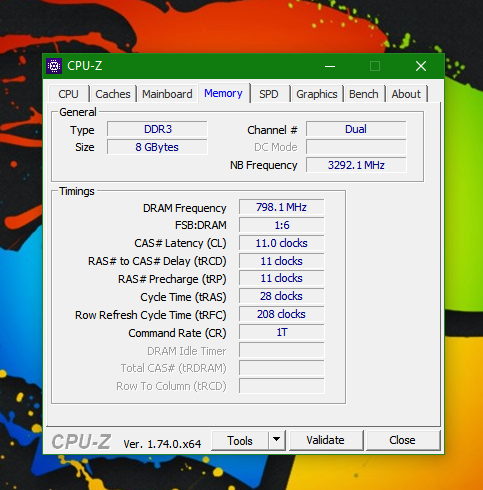Click the Cycle Time value 28 clocks

point(282,296)
